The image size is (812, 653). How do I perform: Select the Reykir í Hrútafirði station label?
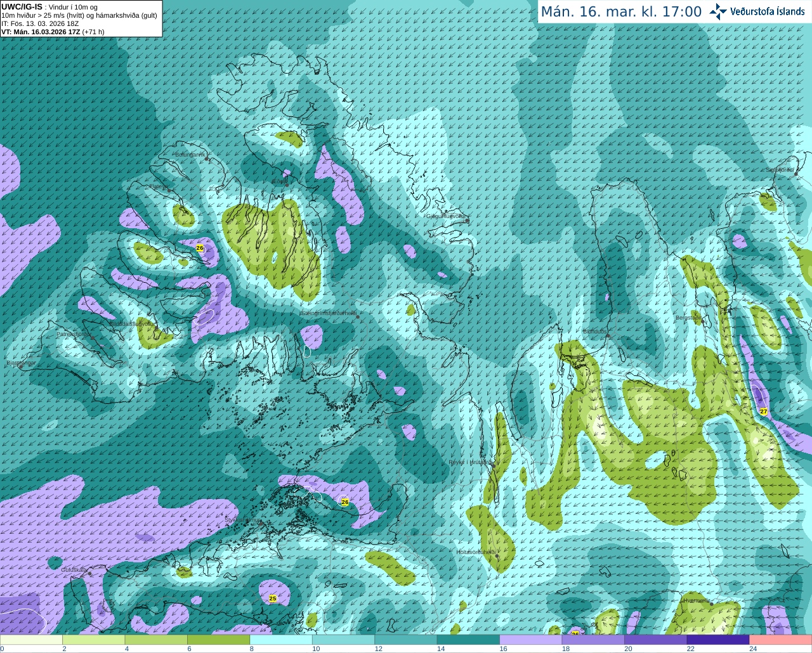[x=469, y=462]
